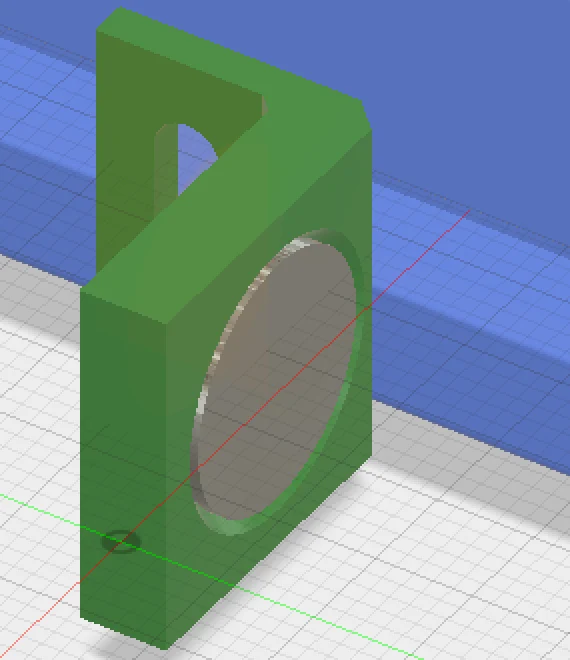Select the green block's left side face
Viewport: 570px width, 660px height.
123,467
